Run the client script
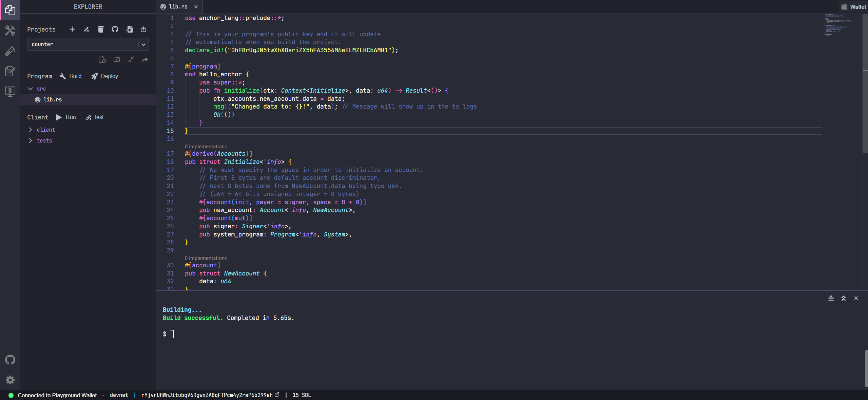 click(x=66, y=117)
